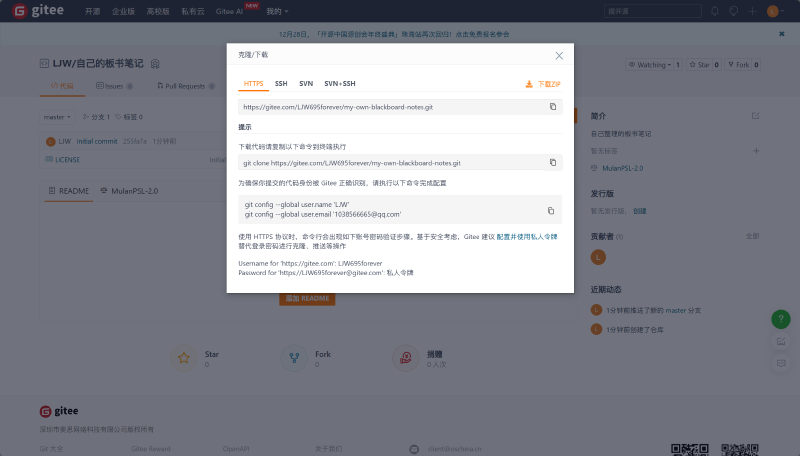The image size is (800, 456).
Task: Switch to the SVN+SSH tab
Action: 340,84
